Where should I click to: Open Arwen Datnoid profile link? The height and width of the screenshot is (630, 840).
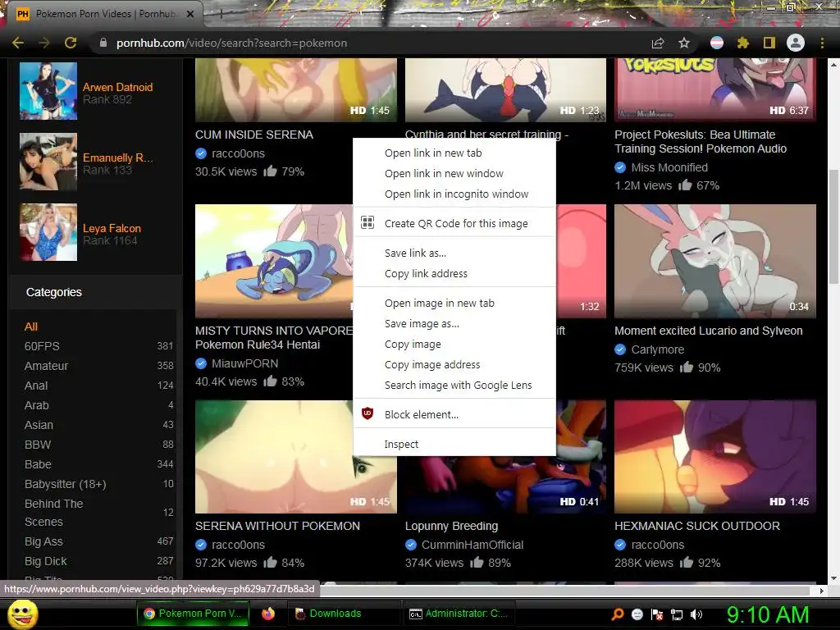tap(117, 87)
